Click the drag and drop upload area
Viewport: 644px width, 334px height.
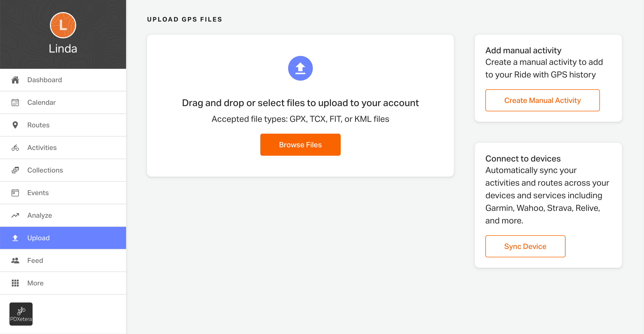click(x=300, y=106)
